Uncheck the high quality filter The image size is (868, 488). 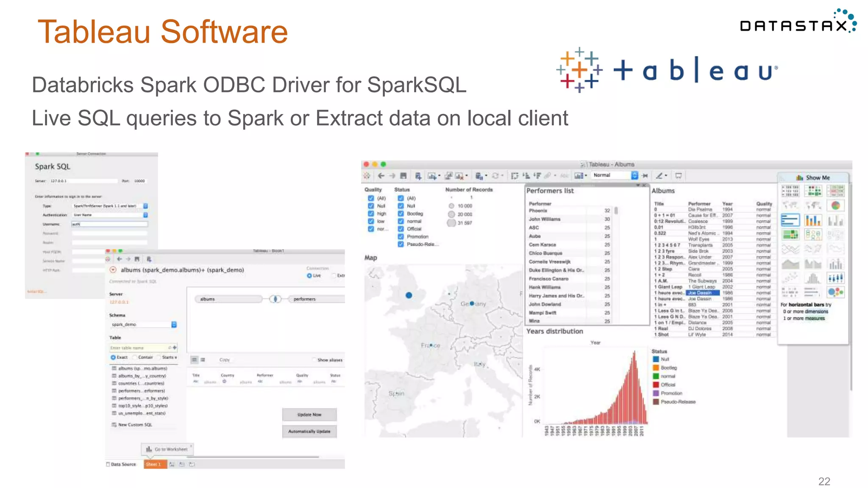tap(371, 213)
